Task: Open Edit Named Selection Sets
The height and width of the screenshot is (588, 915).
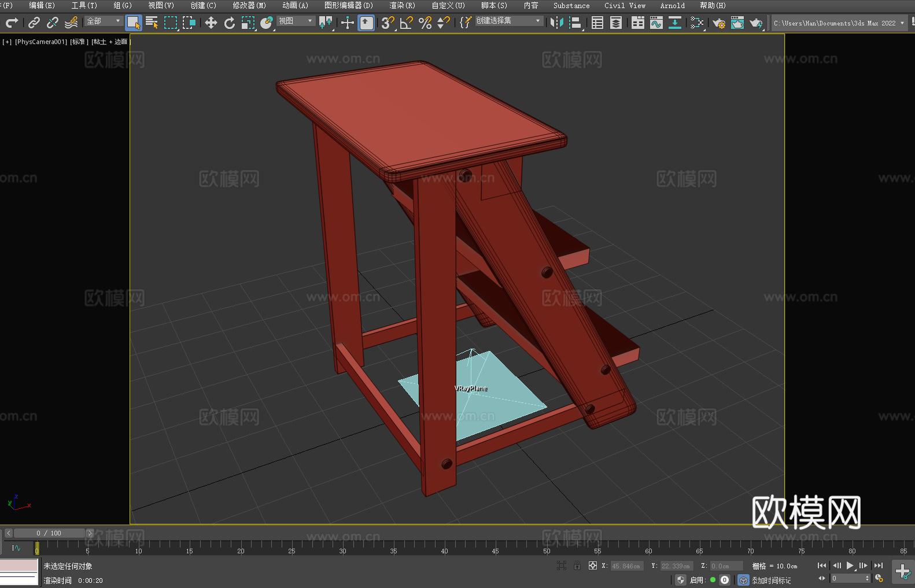Action: point(465,23)
